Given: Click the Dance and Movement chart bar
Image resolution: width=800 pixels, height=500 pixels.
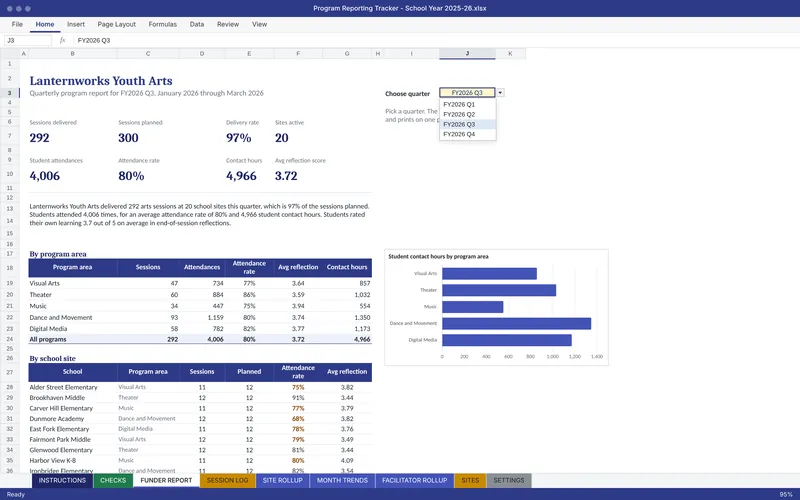Looking at the screenshot, I should 516,323.
